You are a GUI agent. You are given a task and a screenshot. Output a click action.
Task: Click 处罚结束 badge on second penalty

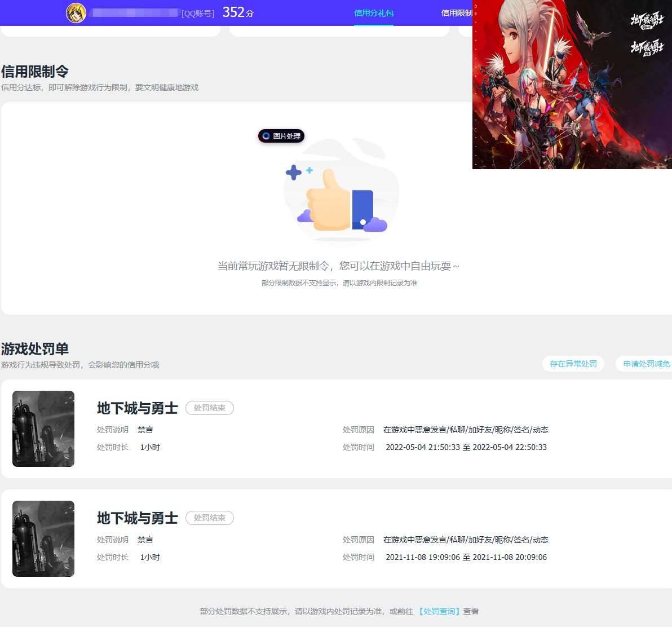pos(210,518)
